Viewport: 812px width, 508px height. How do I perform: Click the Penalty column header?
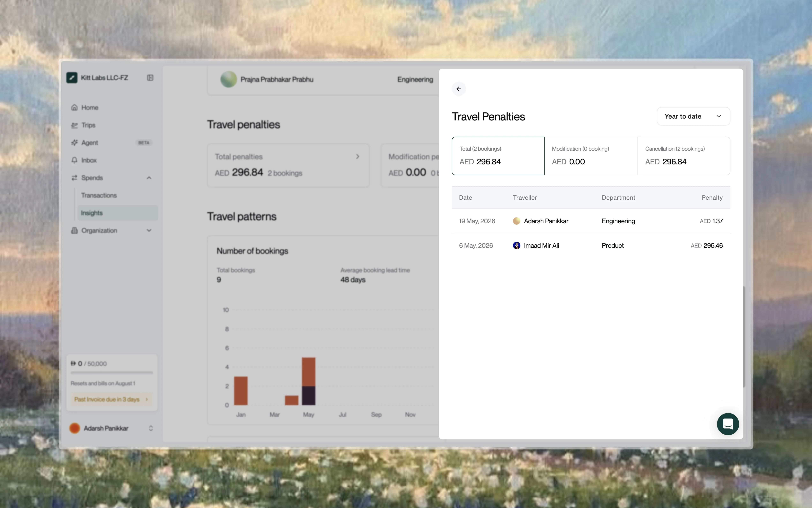point(712,198)
